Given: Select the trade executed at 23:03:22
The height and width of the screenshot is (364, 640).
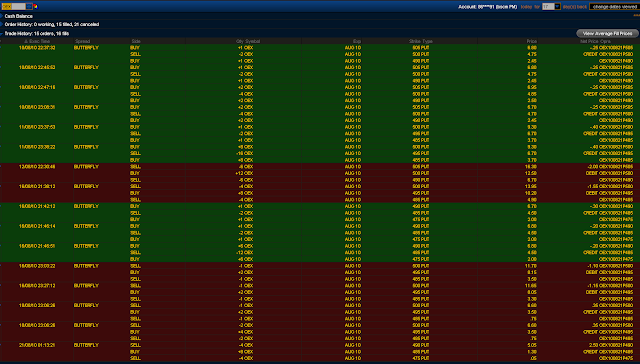Looking at the screenshot, I should (37, 266).
